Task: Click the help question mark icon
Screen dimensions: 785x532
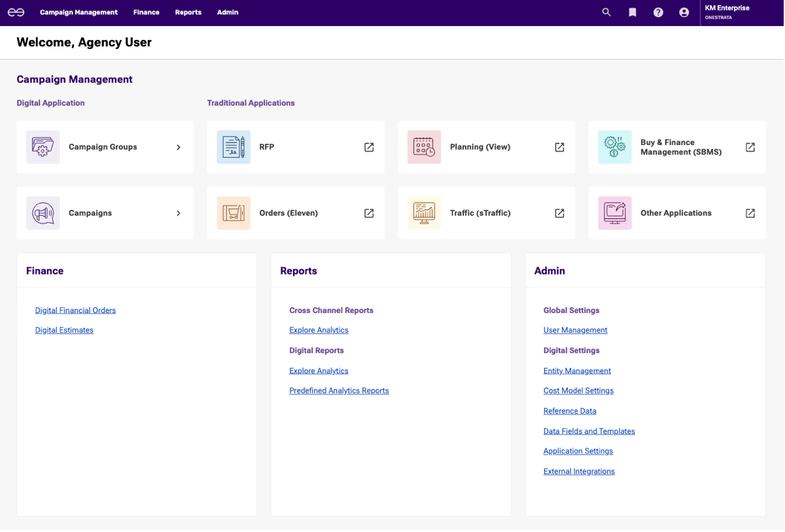Action: [x=658, y=12]
